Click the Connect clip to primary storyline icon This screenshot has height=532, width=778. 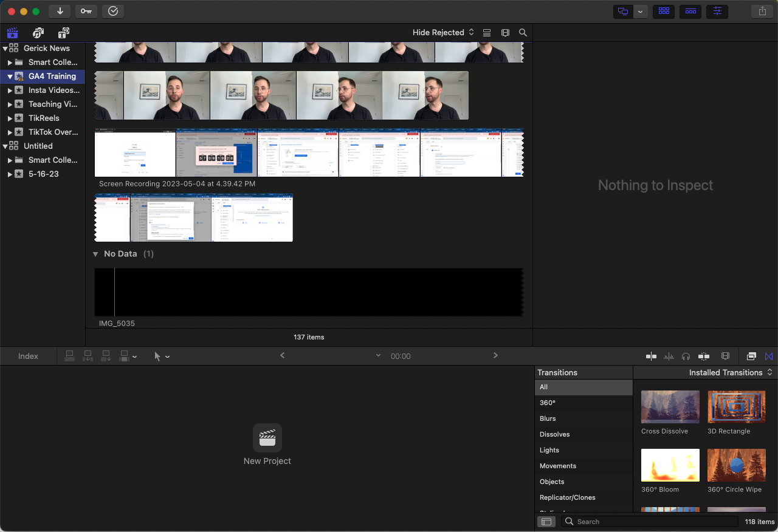pyautogui.click(x=70, y=356)
